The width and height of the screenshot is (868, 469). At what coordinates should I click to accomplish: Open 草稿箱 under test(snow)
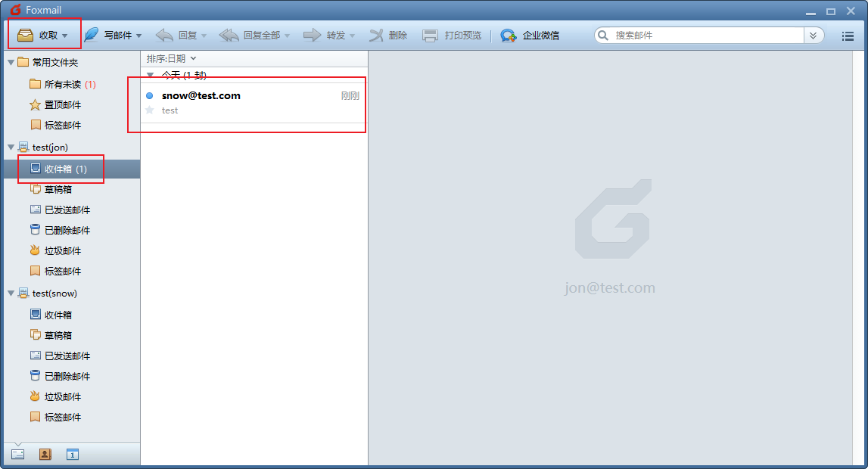pyautogui.click(x=51, y=335)
